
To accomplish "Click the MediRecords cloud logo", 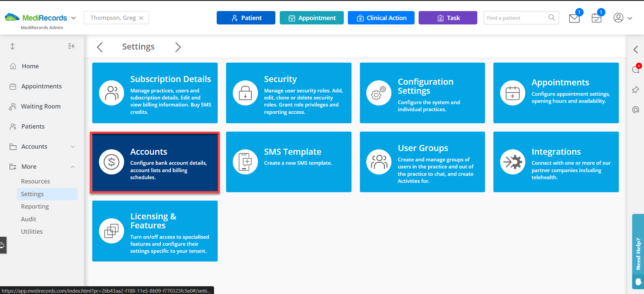I will pos(12,17).
